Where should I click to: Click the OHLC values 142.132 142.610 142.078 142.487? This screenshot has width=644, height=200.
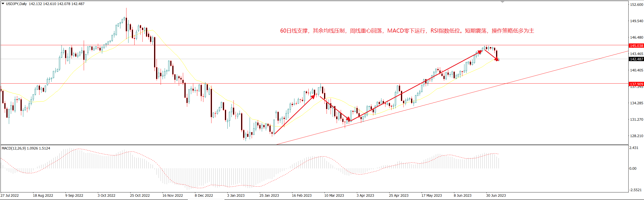[57, 4]
